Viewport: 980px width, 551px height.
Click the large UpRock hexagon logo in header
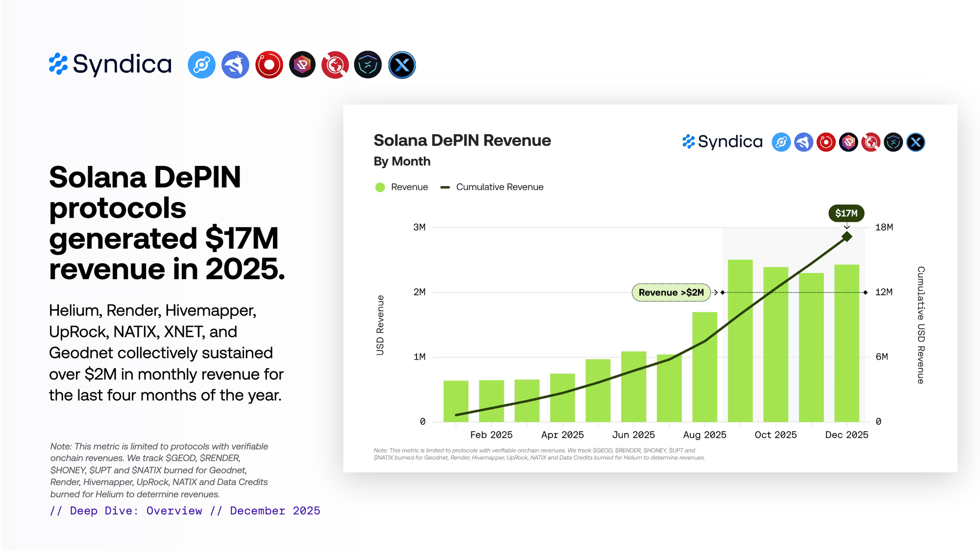pyautogui.click(x=302, y=65)
